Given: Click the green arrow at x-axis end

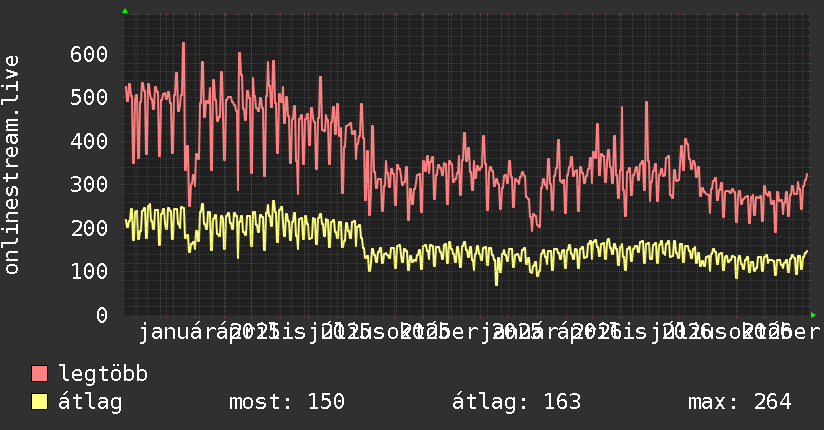Looking at the screenshot, I should [813, 315].
